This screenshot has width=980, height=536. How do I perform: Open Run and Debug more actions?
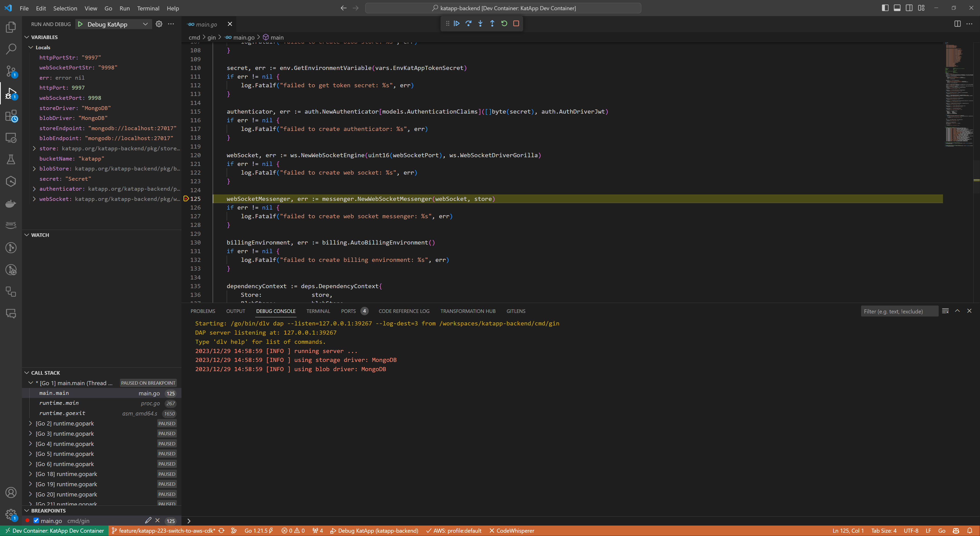tap(171, 24)
